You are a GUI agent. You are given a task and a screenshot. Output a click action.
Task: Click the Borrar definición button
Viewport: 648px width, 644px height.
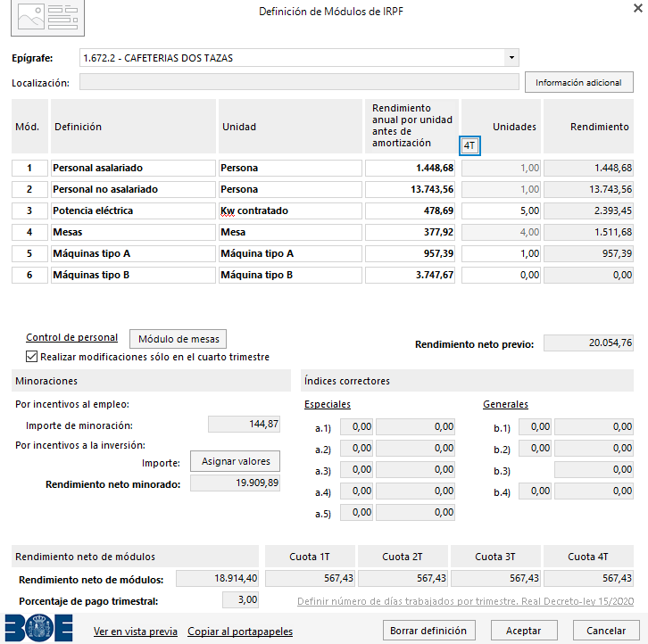click(x=428, y=631)
